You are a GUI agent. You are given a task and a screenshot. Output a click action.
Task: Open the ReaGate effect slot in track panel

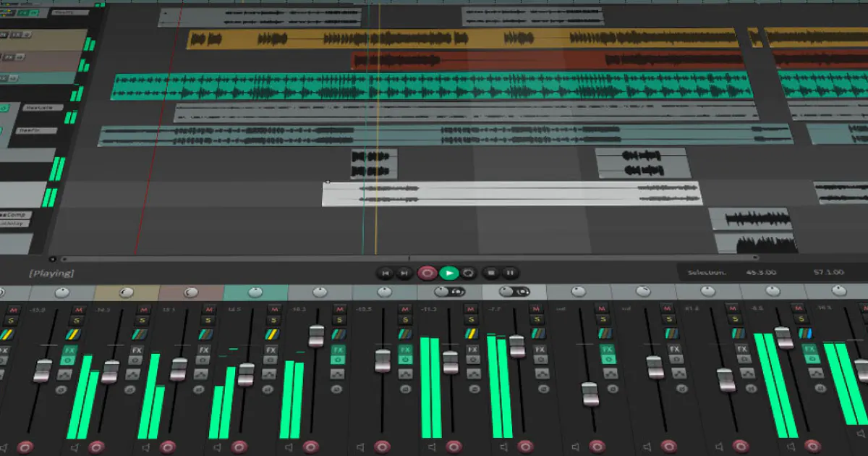tap(43, 107)
